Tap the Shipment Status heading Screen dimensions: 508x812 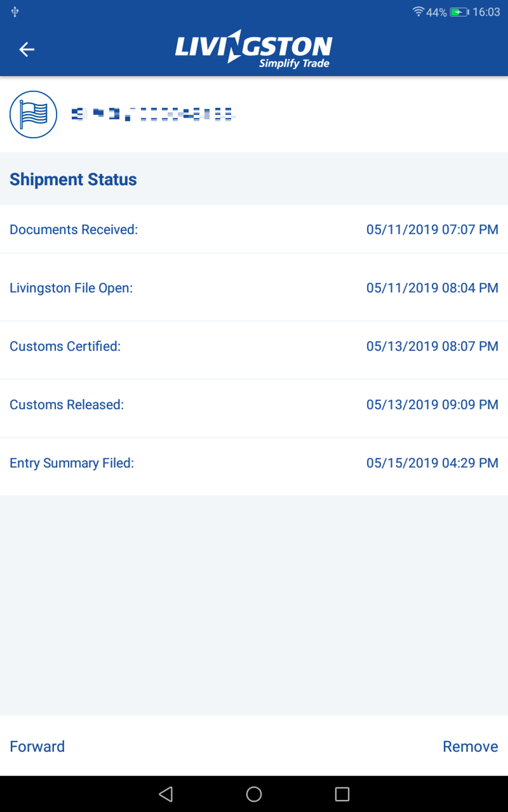(x=73, y=179)
